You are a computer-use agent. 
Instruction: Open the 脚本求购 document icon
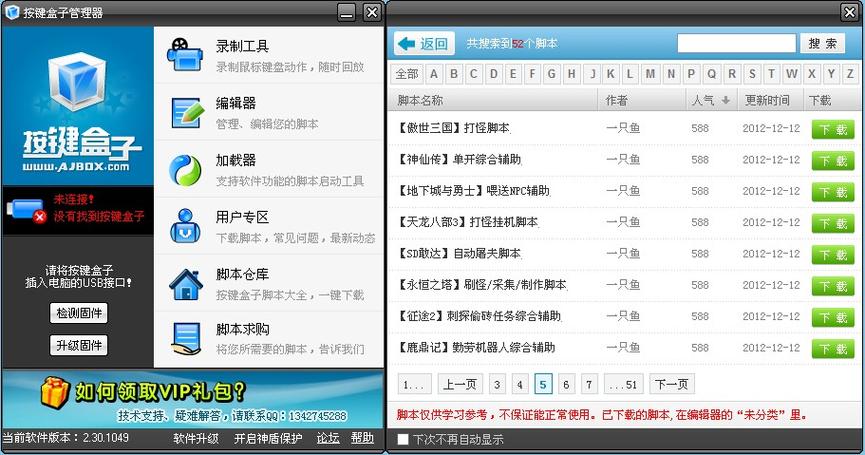(x=186, y=339)
